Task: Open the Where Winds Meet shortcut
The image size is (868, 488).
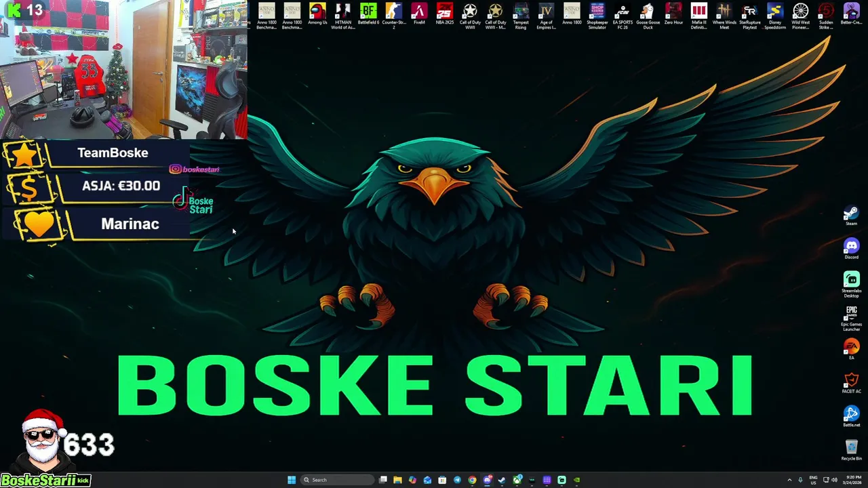Action: (724, 16)
